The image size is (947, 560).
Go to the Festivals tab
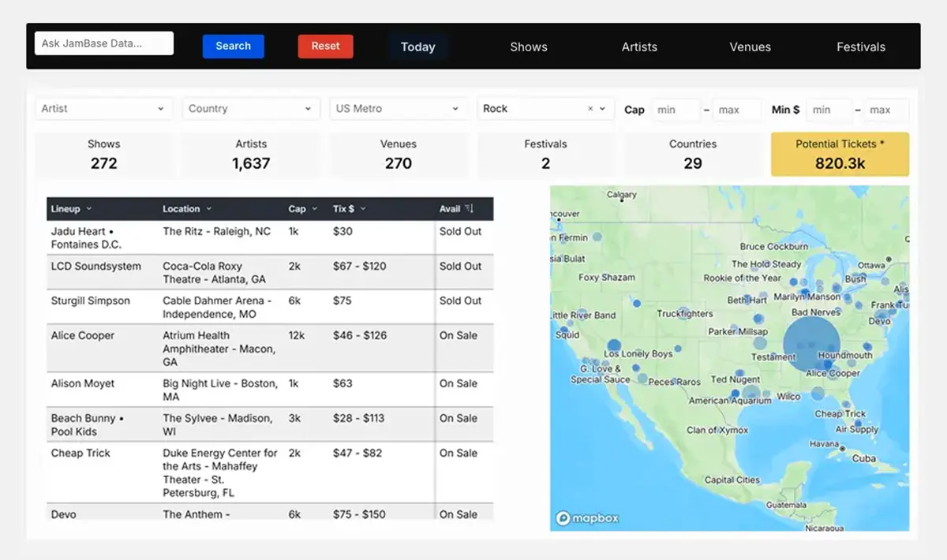point(861,47)
